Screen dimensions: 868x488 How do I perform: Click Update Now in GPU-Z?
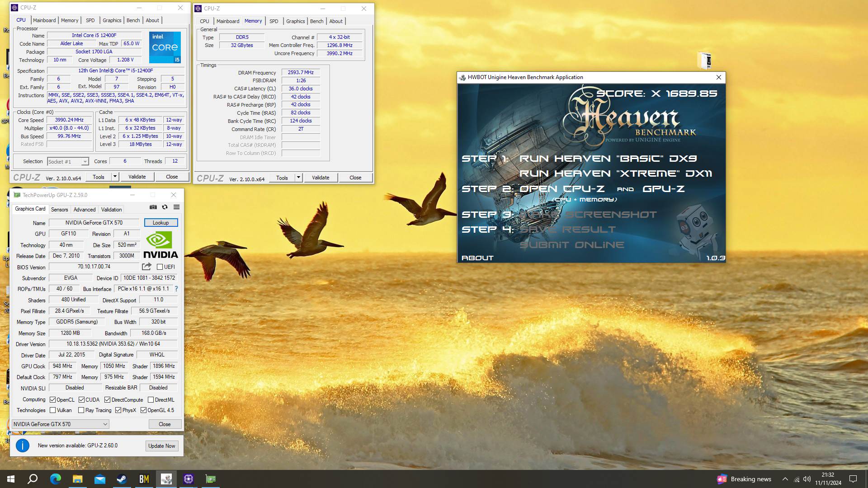click(161, 446)
